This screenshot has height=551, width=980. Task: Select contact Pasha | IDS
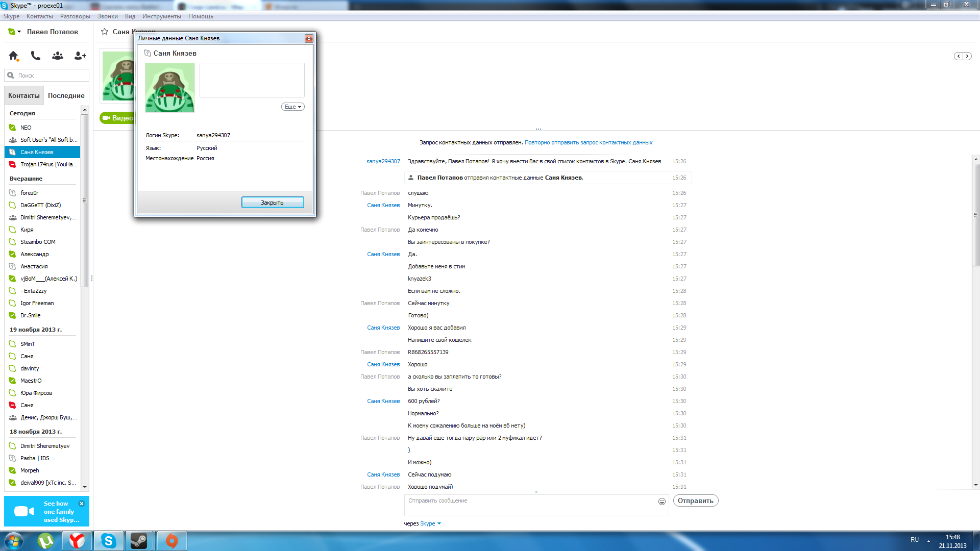coord(42,458)
